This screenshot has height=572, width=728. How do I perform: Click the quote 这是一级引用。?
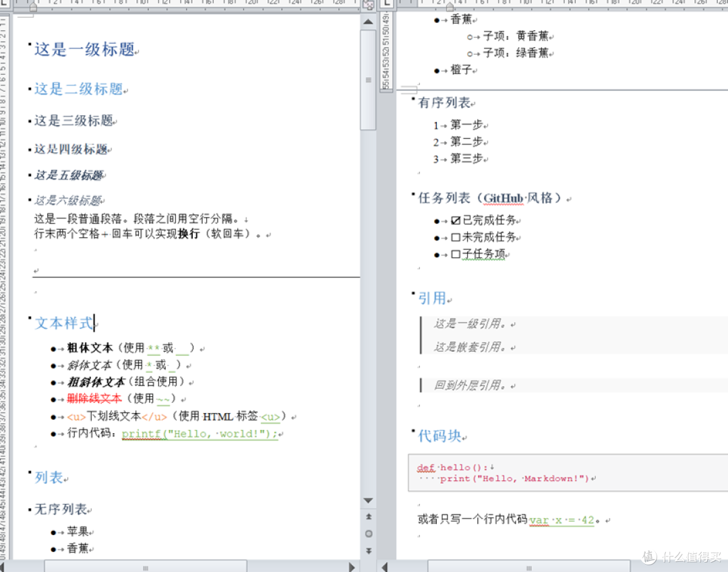[x=471, y=324]
